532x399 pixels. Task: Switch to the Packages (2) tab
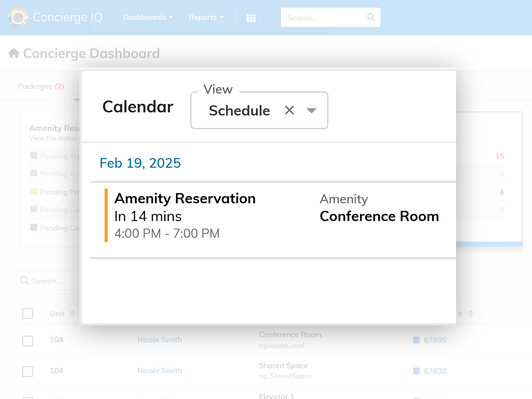click(x=41, y=86)
